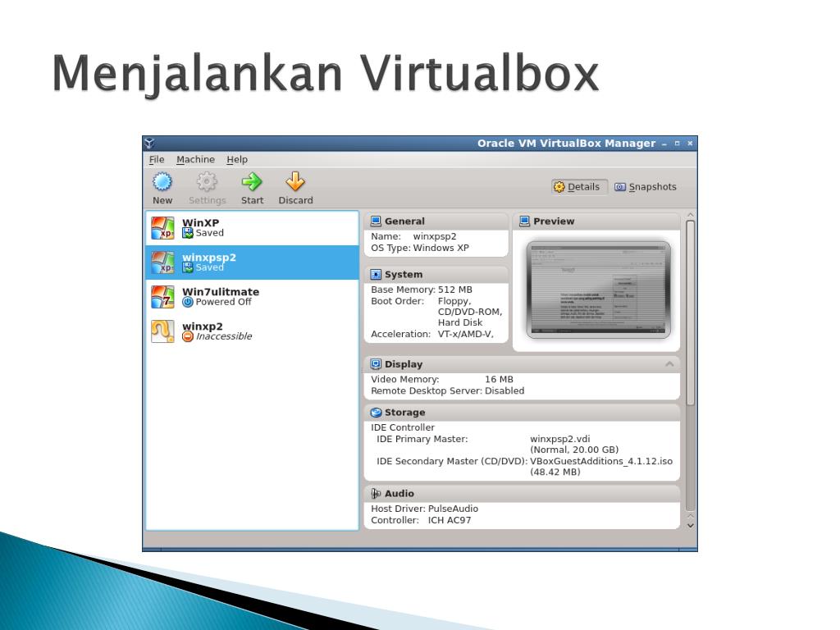
Task: Click the General section monitor icon
Action: click(x=376, y=221)
